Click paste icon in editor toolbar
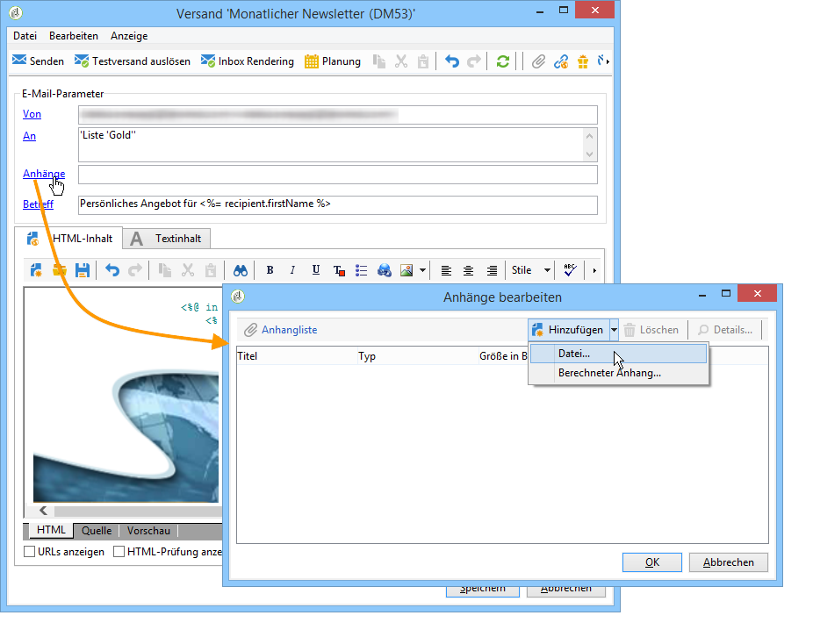The width and height of the screenshot is (813, 644). (211, 270)
